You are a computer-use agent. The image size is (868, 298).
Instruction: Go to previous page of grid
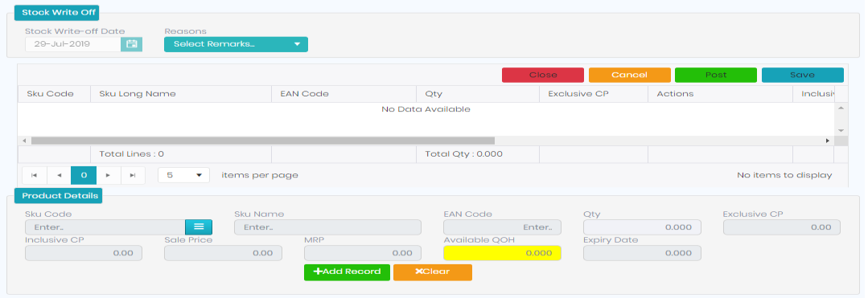pyautogui.click(x=59, y=175)
